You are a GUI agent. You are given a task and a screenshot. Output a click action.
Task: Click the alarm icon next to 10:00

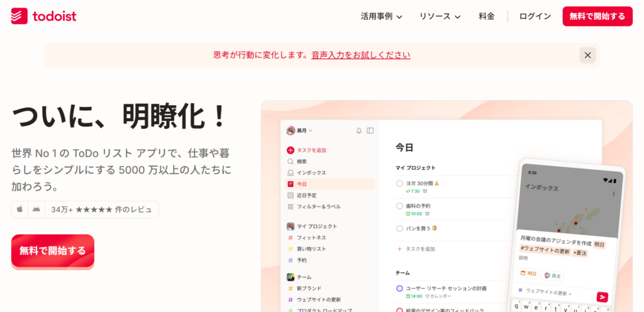[x=428, y=214]
